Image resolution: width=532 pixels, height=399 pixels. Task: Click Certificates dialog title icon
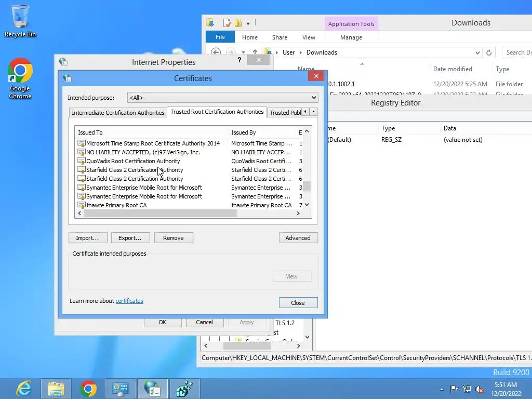[67, 78]
